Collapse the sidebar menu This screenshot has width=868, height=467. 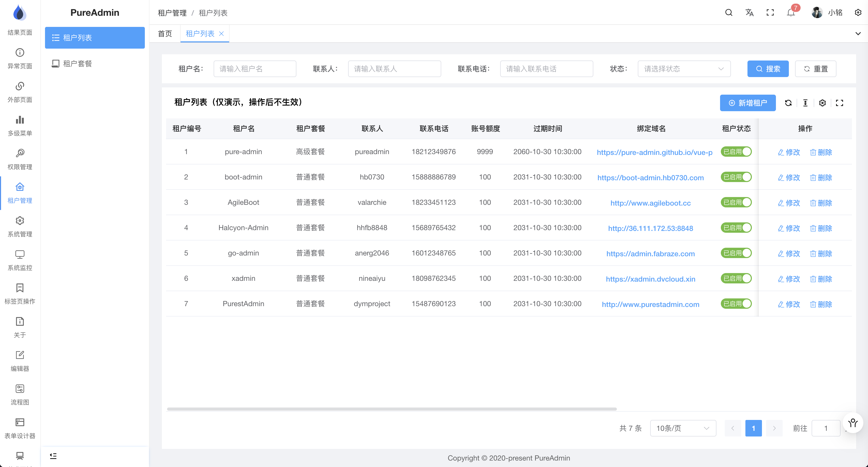pyautogui.click(x=53, y=456)
